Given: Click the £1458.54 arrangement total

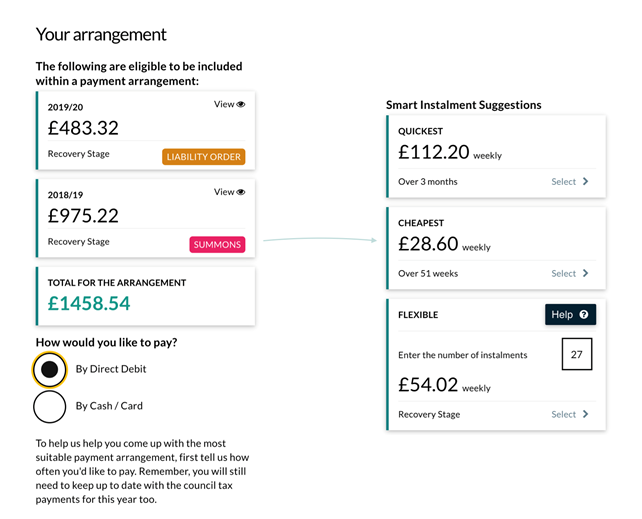Looking at the screenshot, I should coord(89,303).
